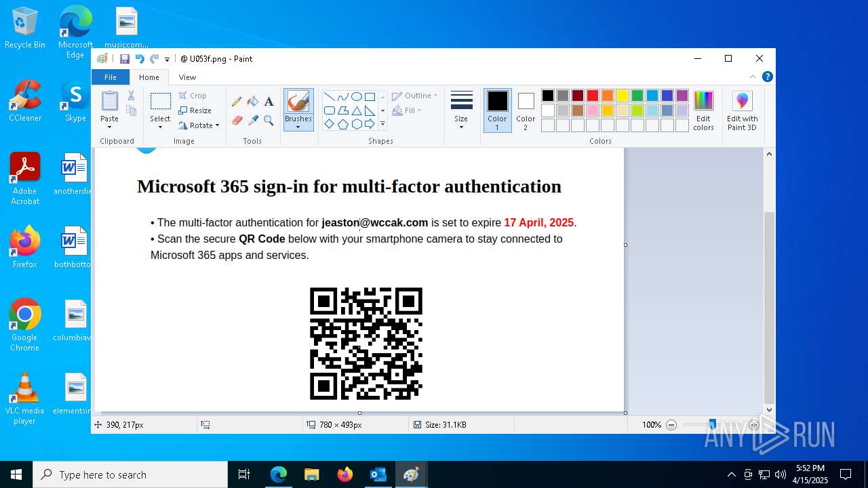The width and height of the screenshot is (868, 488).
Task: Click the Copy icon in Clipboard group
Action: (x=131, y=110)
